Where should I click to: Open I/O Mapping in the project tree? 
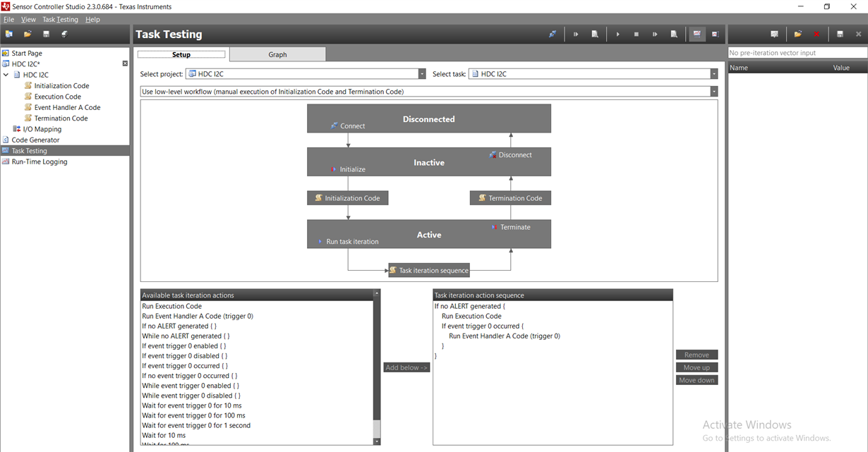tap(42, 129)
